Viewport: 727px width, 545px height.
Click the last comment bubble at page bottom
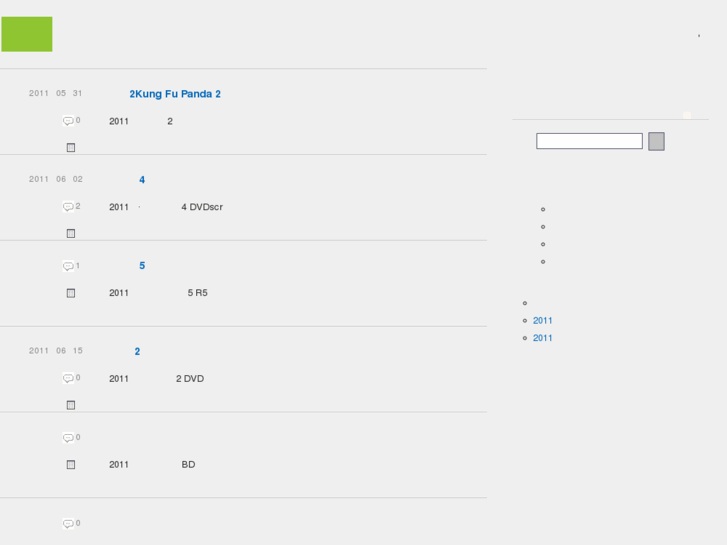coord(68,524)
